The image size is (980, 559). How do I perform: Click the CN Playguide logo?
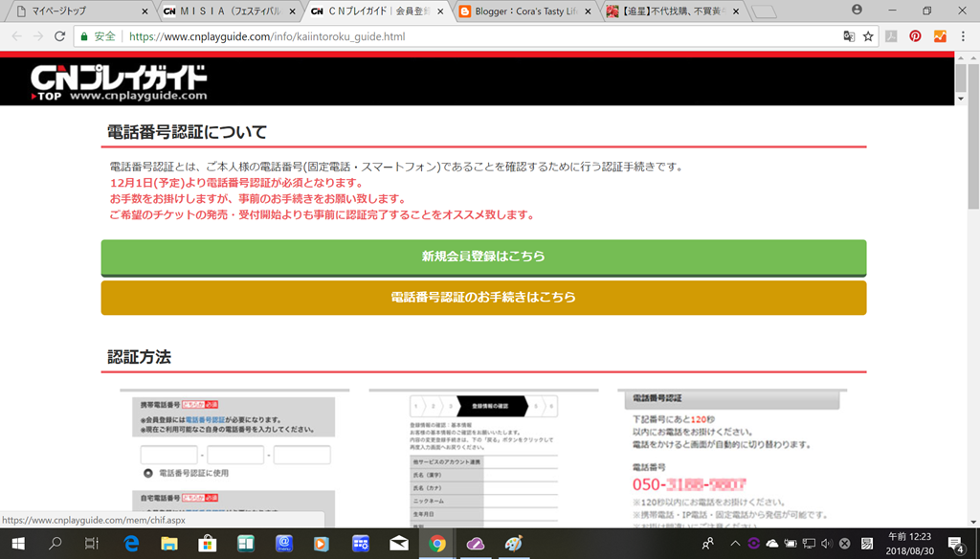[x=119, y=78]
